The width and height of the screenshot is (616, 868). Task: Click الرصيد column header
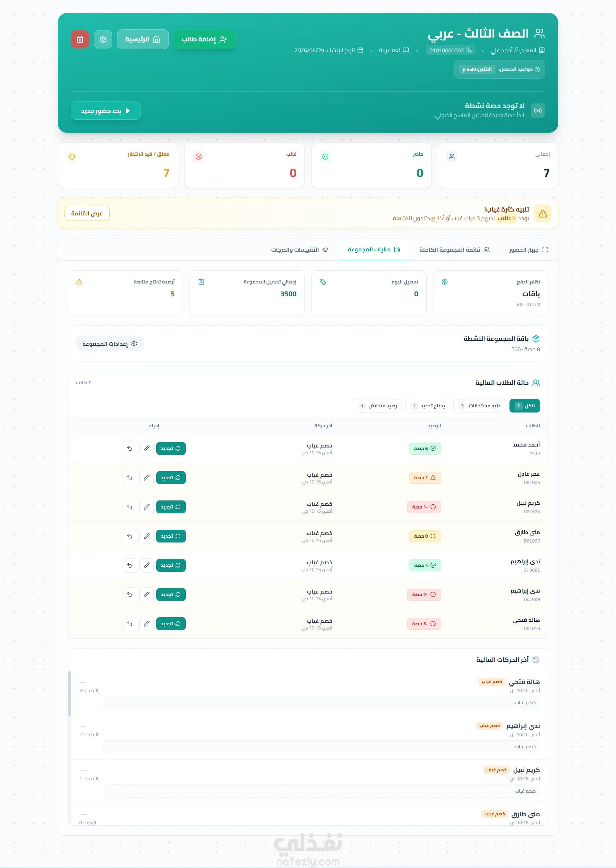tap(434, 426)
